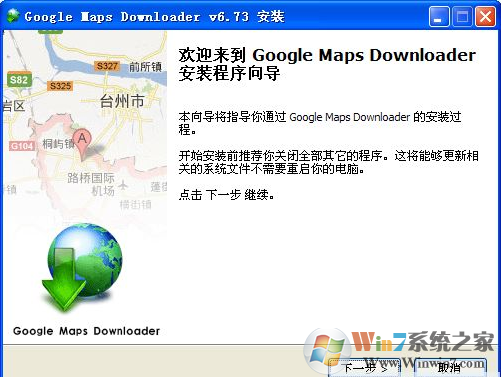
Task: Click the 下一步 > button
Action: (365, 368)
